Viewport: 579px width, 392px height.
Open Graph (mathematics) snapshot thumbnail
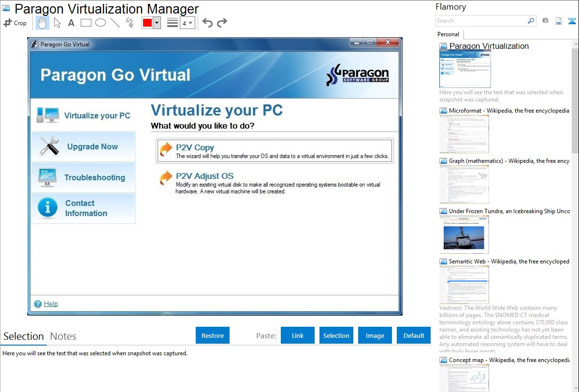pos(464,184)
